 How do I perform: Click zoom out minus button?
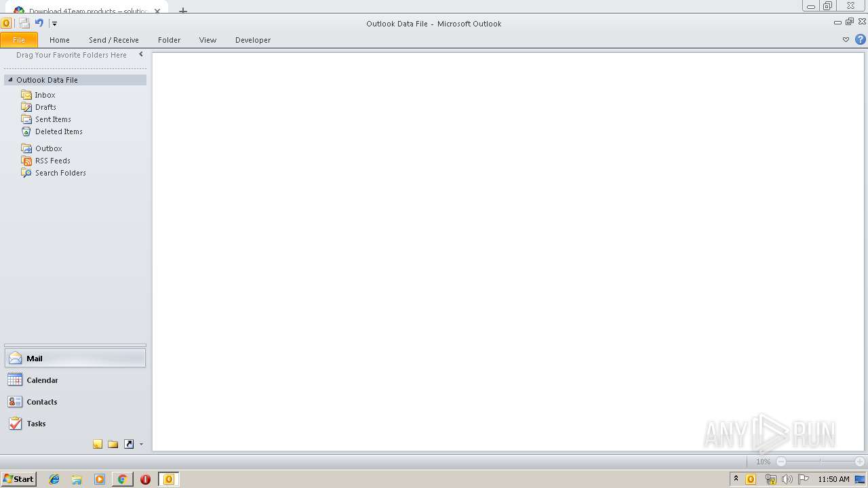781,462
